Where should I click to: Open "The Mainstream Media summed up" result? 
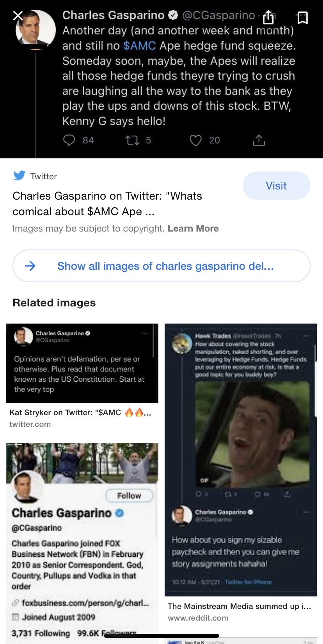point(240,606)
